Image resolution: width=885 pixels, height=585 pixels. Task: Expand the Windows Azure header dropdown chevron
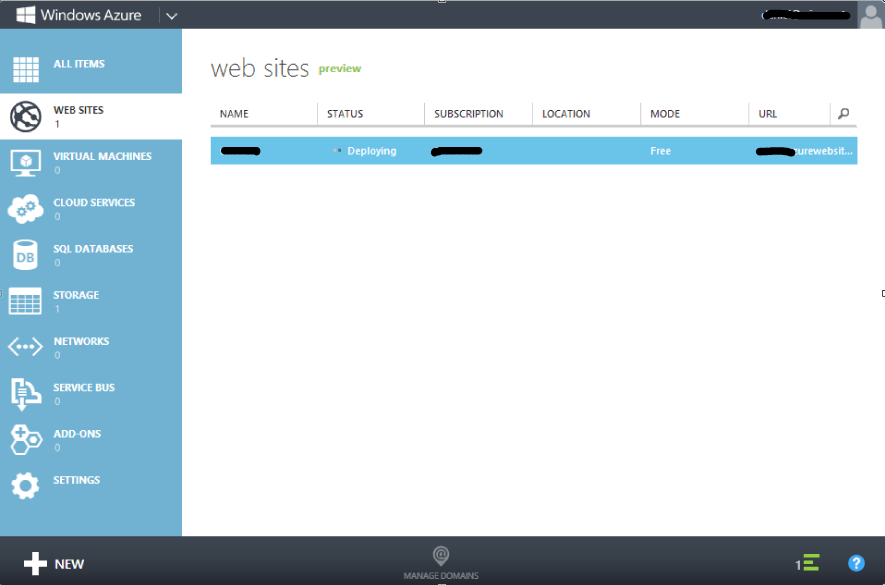(x=171, y=16)
